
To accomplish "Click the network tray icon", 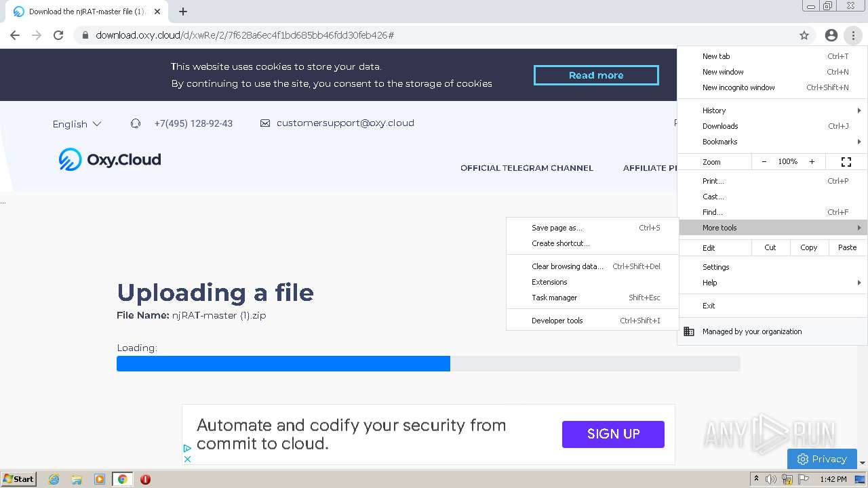I will coord(787,479).
